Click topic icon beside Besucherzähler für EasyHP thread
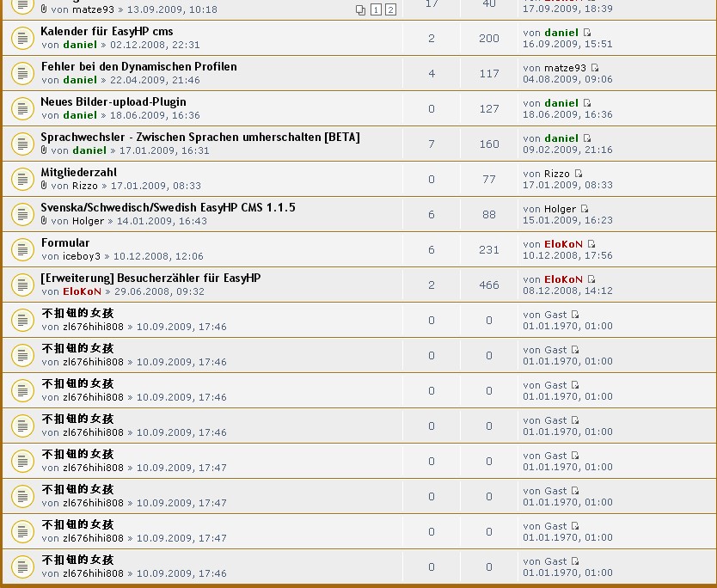The width and height of the screenshot is (717, 588). click(21, 285)
